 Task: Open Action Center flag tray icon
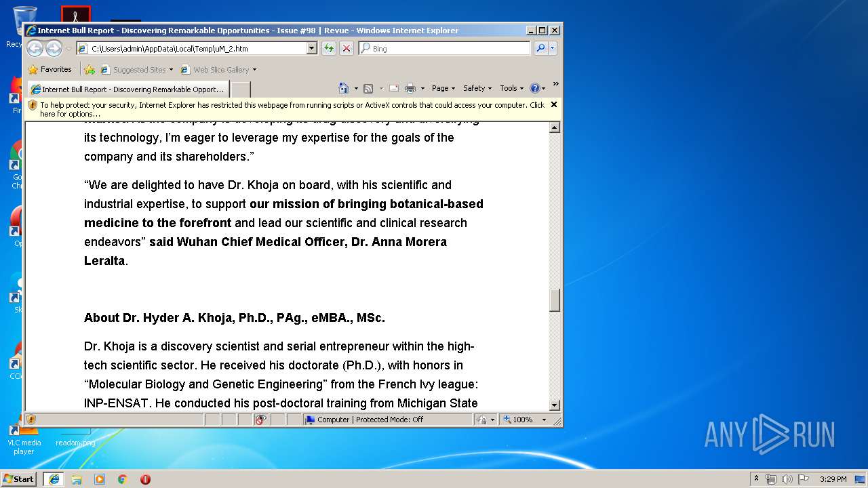click(804, 479)
